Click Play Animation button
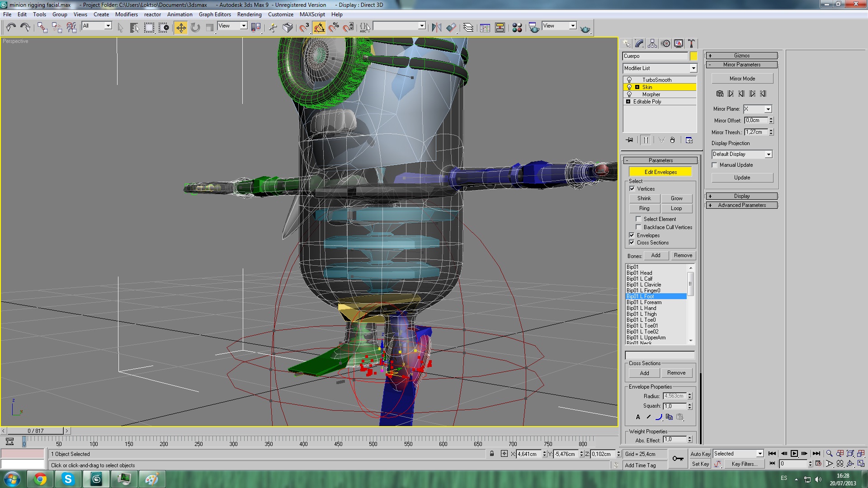The height and width of the screenshot is (488, 868). coord(794,453)
